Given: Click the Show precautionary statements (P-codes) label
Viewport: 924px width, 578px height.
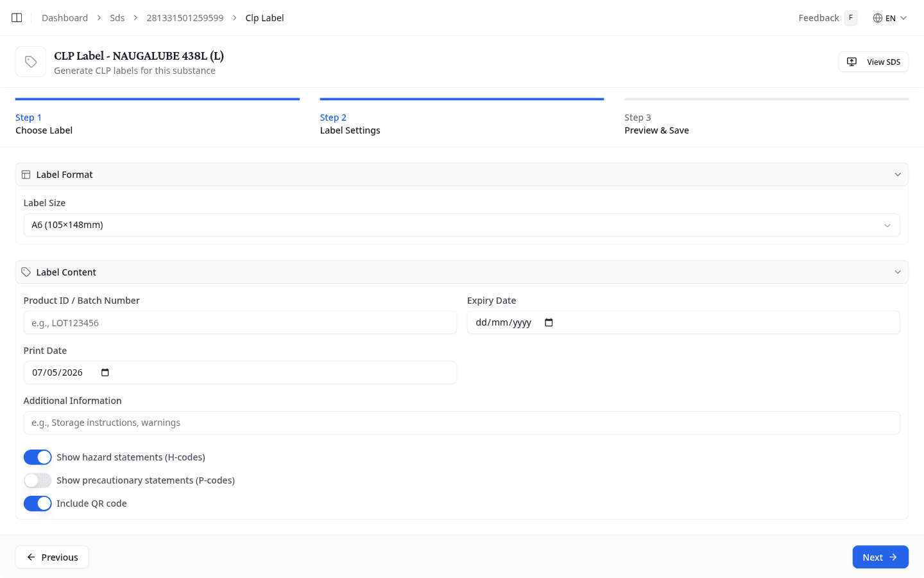Looking at the screenshot, I should click(x=146, y=480).
